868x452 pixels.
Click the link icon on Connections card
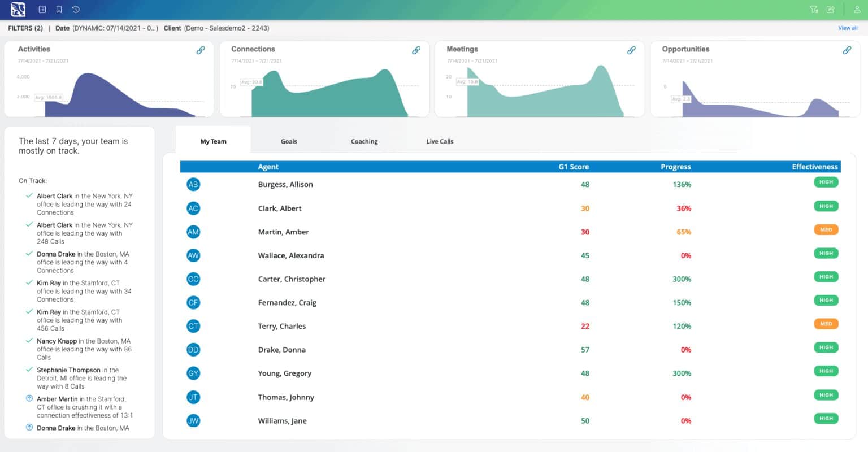pyautogui.click(x=416, y=50)
